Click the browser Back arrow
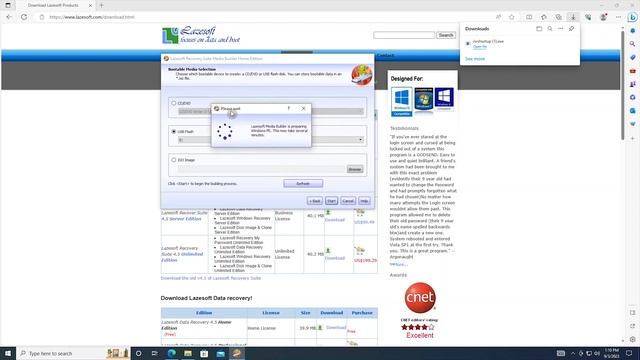Viewport: 640px width, 360px height. (9, 17)
